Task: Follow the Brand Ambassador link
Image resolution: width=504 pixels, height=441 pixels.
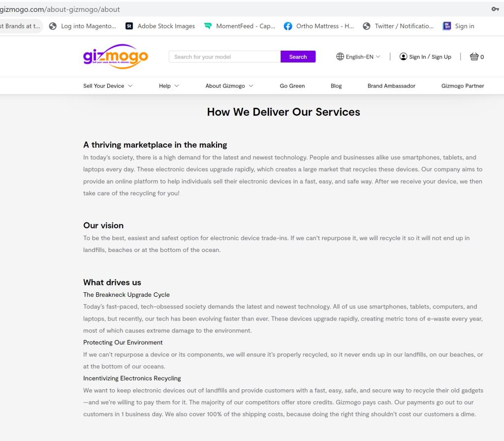Action: pos(391,86)
